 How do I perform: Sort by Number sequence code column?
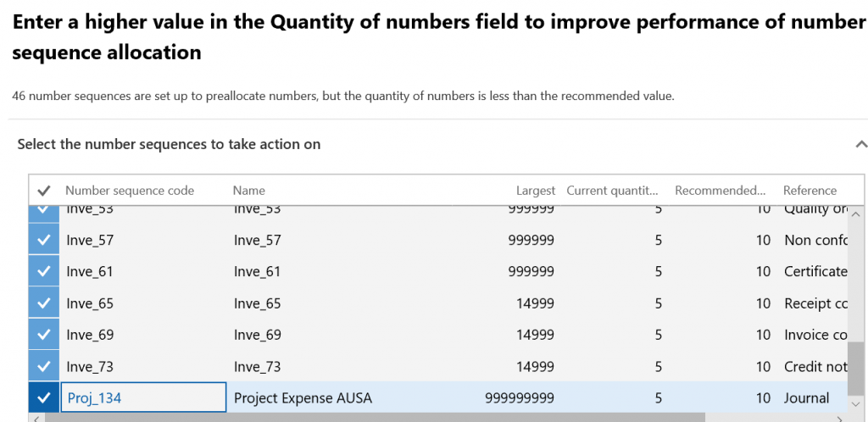click(130, 191)
